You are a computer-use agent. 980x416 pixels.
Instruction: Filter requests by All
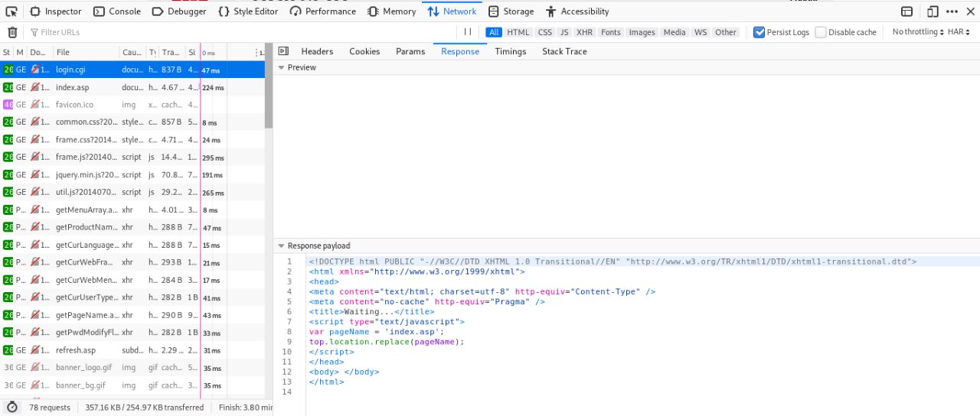tap(494, 32)
